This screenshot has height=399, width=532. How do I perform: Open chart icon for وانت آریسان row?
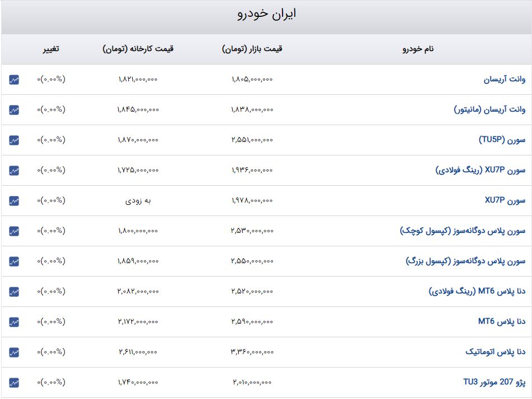point(14,80)
